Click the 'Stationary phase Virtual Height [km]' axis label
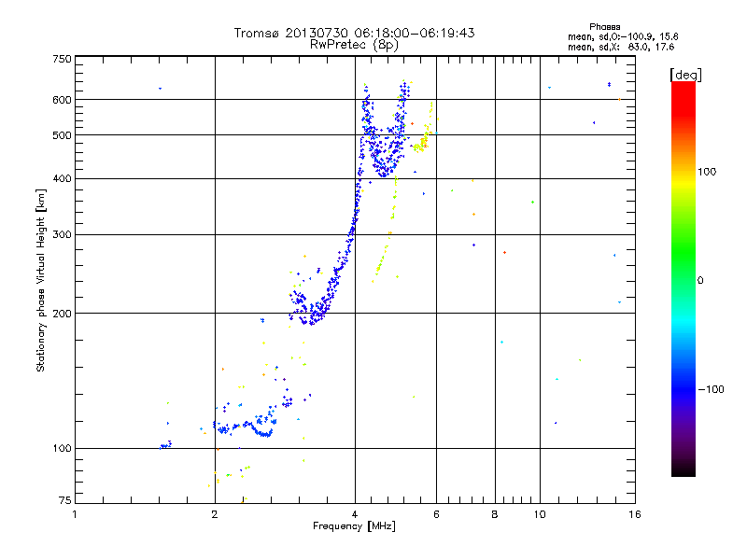The width and height of the screenshot is (747, 560). click(x=40, y=280)
